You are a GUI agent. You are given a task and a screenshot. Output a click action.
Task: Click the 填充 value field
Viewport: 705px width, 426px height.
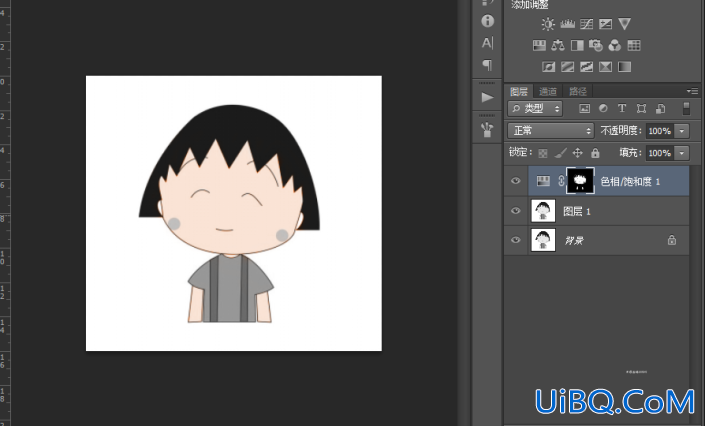pos(660,153)
